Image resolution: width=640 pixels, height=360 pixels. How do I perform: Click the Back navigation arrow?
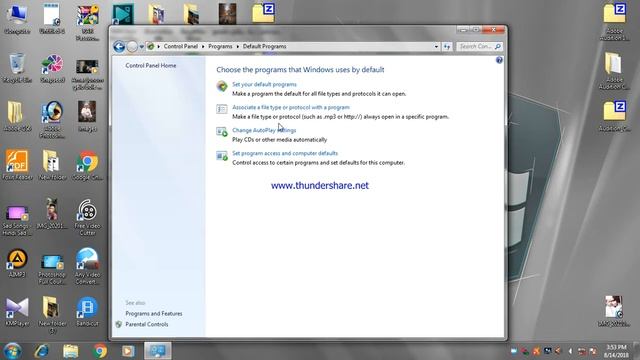tap(119, 47)
